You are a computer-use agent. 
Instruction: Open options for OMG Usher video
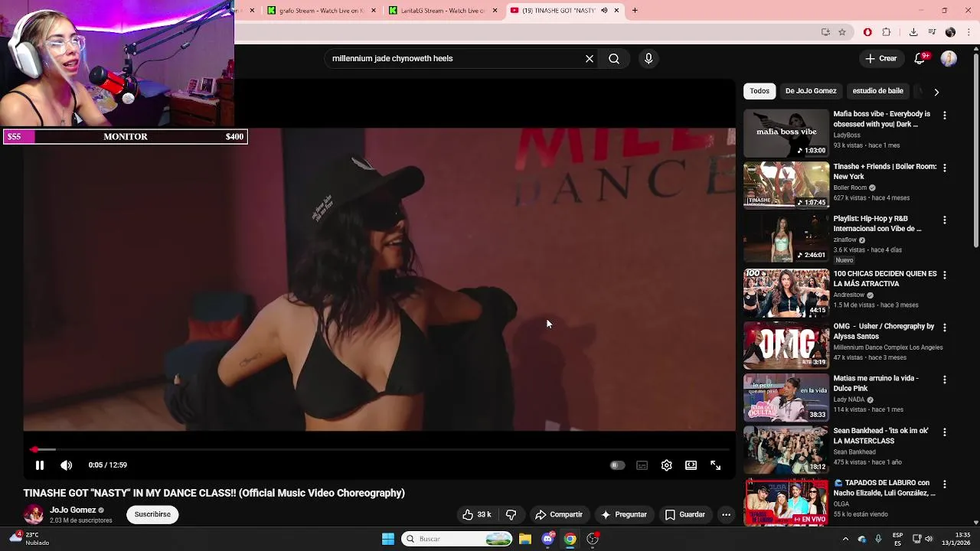pos(944,328)
